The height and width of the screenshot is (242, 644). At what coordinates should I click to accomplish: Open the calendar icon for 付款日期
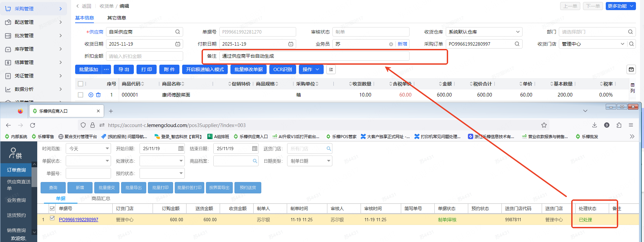pyautogui.click(x=291, y=44)
